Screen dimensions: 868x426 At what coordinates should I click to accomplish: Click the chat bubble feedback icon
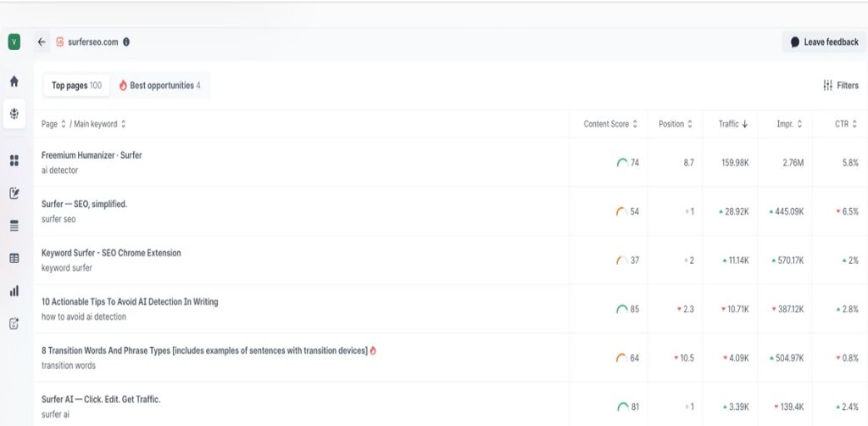point(795,42)
